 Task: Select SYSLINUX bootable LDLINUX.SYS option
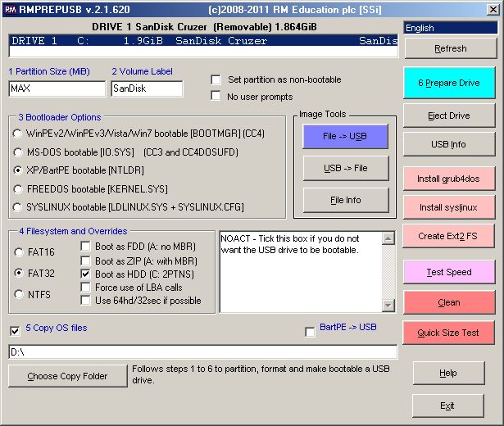[17, 207]
